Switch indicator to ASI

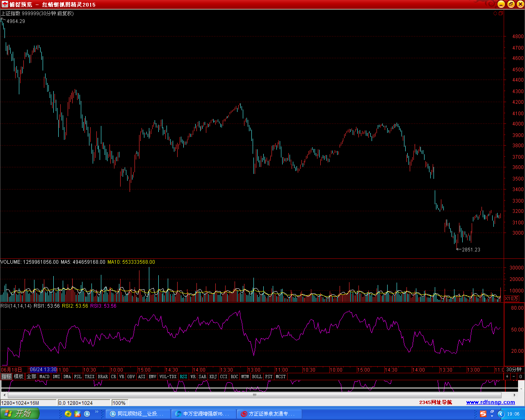click(142, 377)
